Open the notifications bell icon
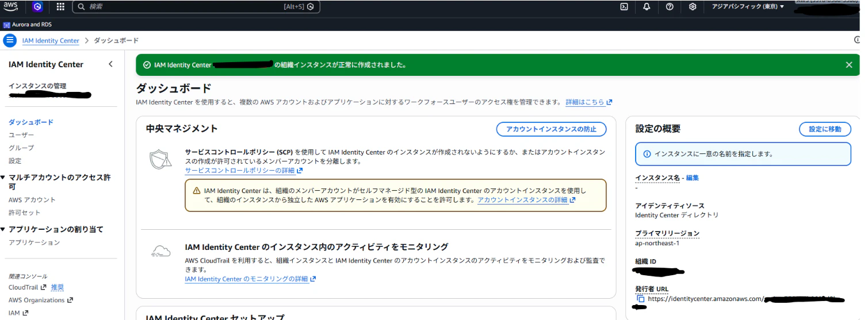 tap(647, 7)
